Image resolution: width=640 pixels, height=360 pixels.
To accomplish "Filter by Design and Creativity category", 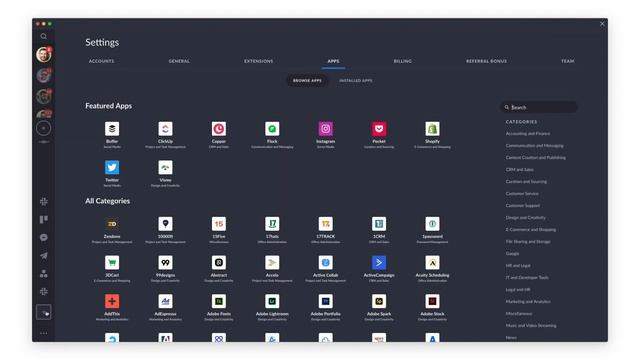I will tap(526, 218).
